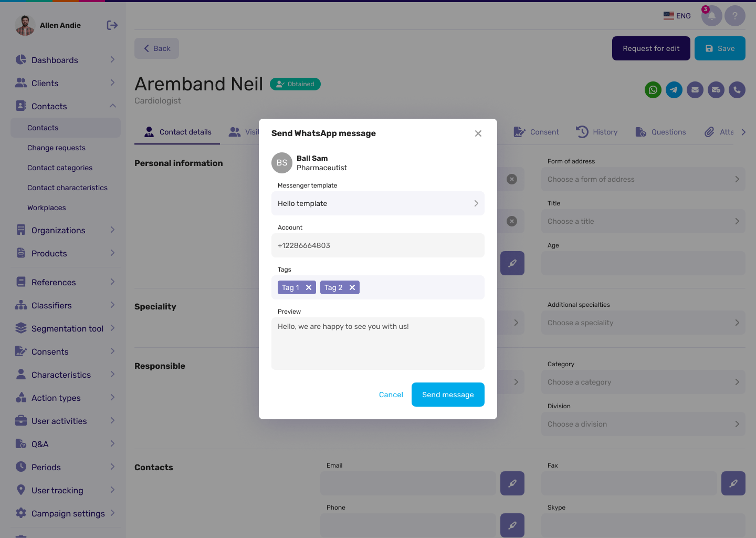
Task: Click the envelope with checkmark icon
Action: click(x=716, y=90)
